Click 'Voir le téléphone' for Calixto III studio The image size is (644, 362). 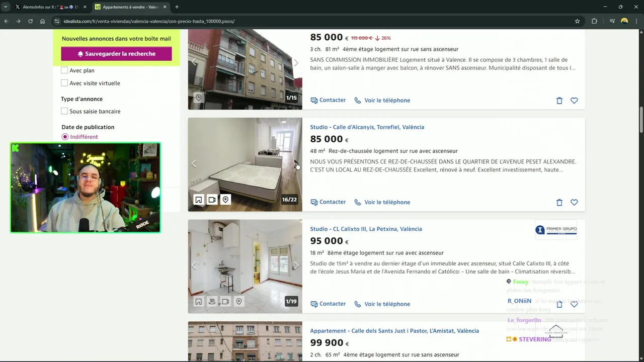(382, 304)
